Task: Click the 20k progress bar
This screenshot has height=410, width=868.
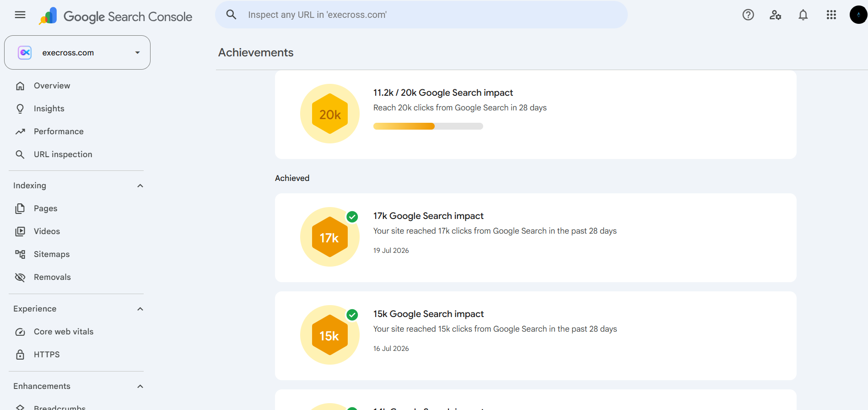Action: click(x=428, y=126)
